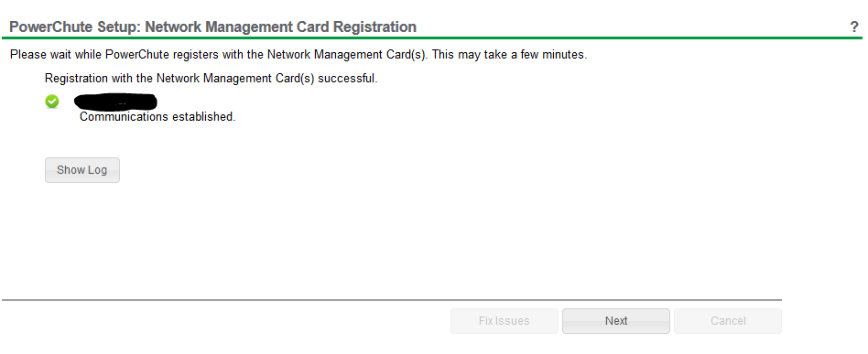Click 'Network Management Card Registration' in the heading

pyautogui.click(x=281, y=27)
